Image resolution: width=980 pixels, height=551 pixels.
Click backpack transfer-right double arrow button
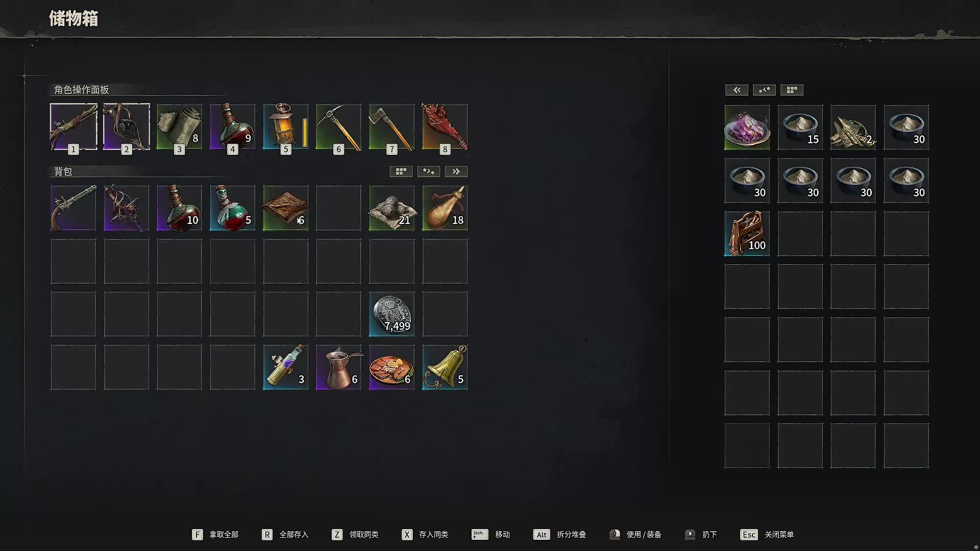coord(456,171)
